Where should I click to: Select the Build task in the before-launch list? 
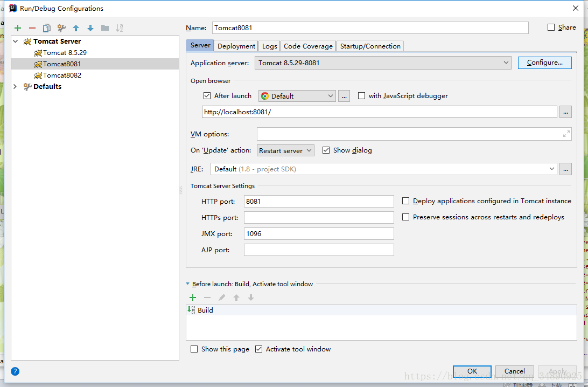pyautogui.click(x=381, y=310)
